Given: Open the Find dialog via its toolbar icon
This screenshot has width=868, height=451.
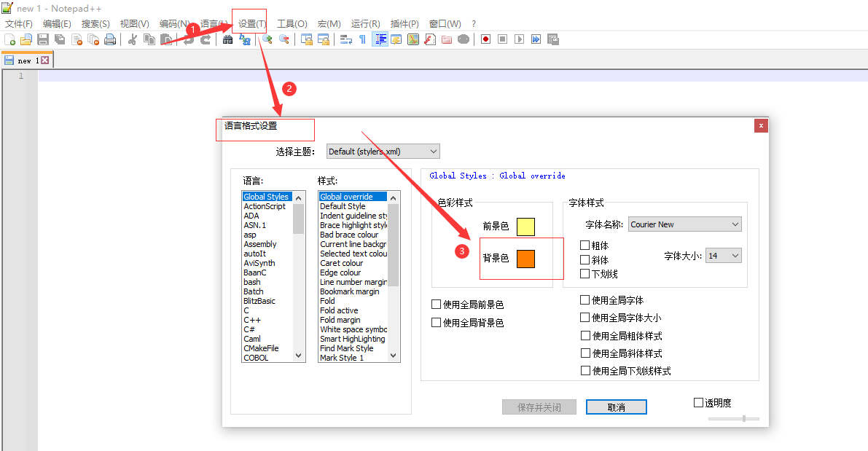Looking at the screenshot, I should click(227, 39).
